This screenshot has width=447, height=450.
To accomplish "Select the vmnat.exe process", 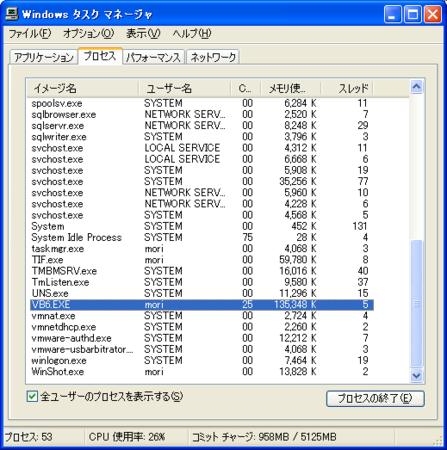I will (x=202, y=316).
